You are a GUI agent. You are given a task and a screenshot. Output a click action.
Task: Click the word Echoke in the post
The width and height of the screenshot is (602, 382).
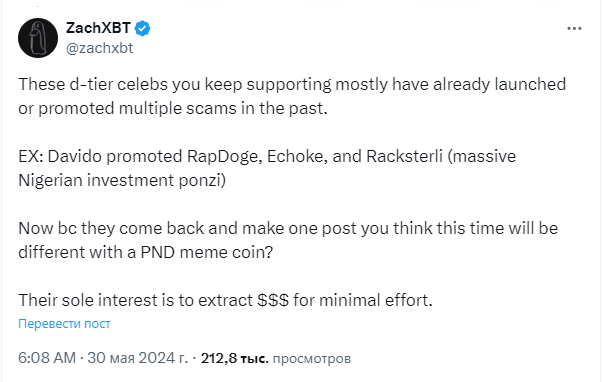tap(298, 156)
